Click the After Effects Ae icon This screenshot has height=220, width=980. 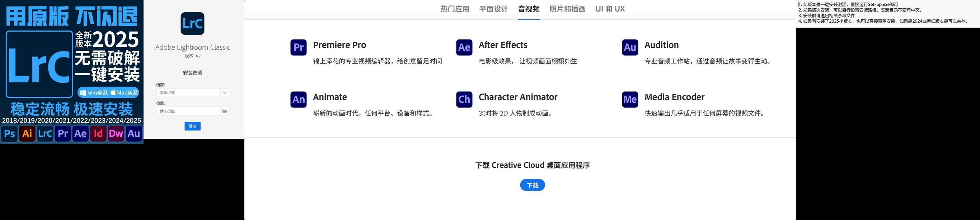coord(464,47)
